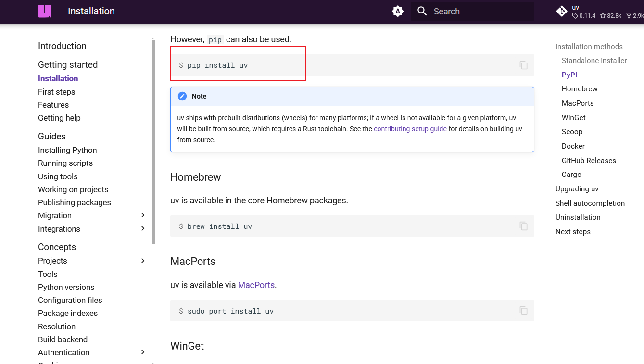This screenshot has width=644, height=364.
Task: Click the uv docs logo icon
Action: coord(44,11)
